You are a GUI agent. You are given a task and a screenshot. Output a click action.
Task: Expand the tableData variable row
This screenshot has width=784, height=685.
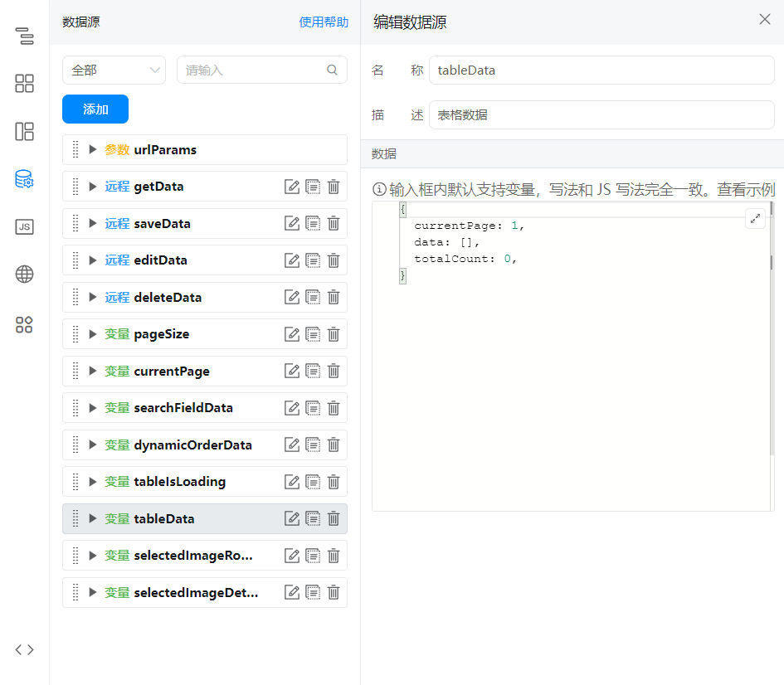(x=93, y=519)
